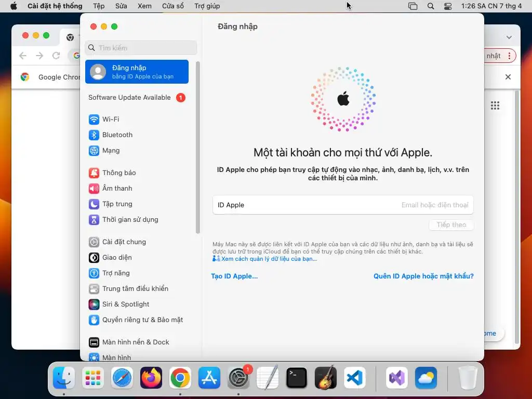Launch Terminal from the Dock
Screen dimensions: 532x399
click(x=297, y=378)
